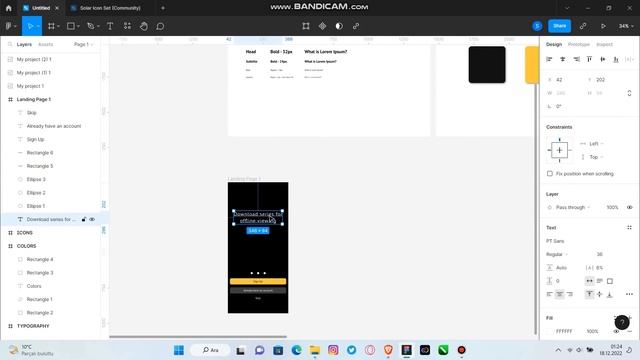
Task: Open horizontal constraint Left dropdown
Action: click(596, 144)
